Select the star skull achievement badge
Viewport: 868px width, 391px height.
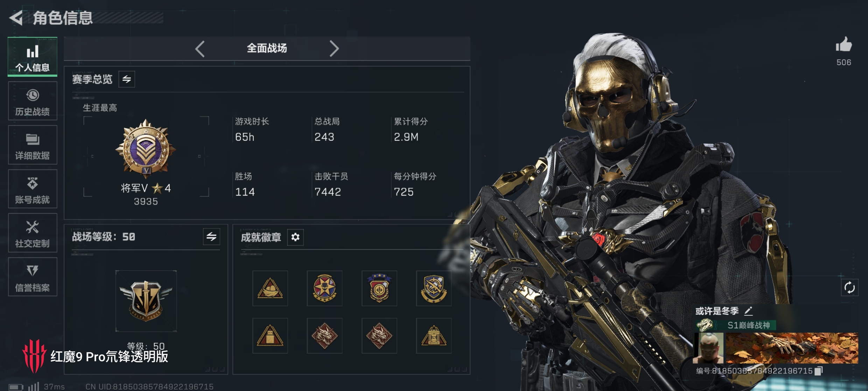pyautogui.click(x=325, y=288)
